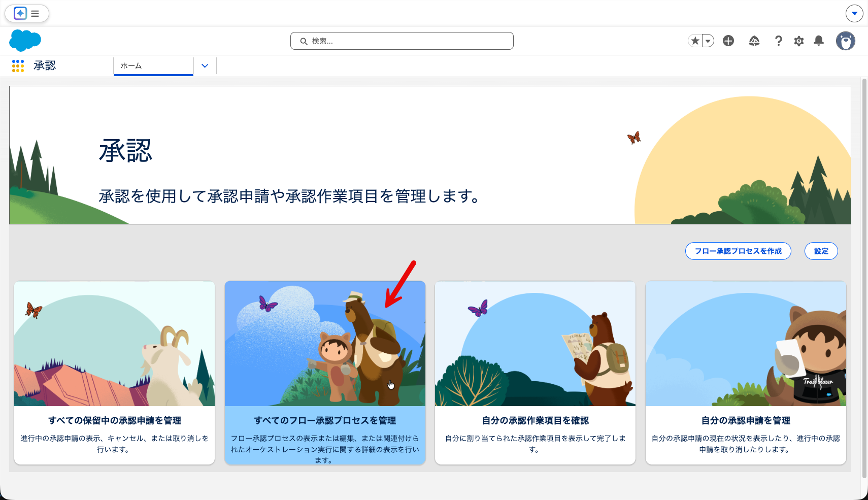Click the 承認 app name label
The height and width of the screenshot is (500, 868).
[x=45, y=65]
